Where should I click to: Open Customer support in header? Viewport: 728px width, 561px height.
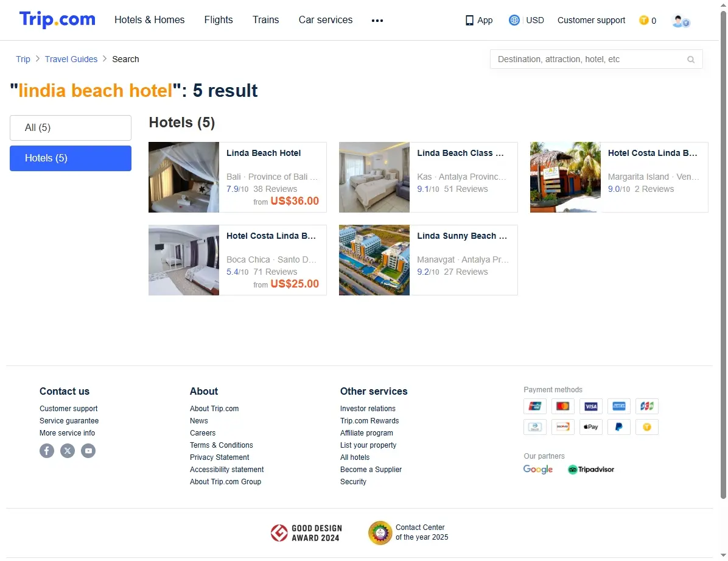(591, 20)
